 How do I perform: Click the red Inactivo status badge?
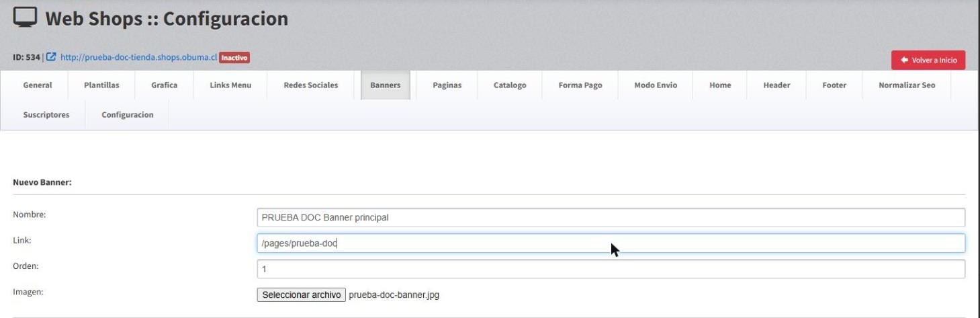pos(234,58)
